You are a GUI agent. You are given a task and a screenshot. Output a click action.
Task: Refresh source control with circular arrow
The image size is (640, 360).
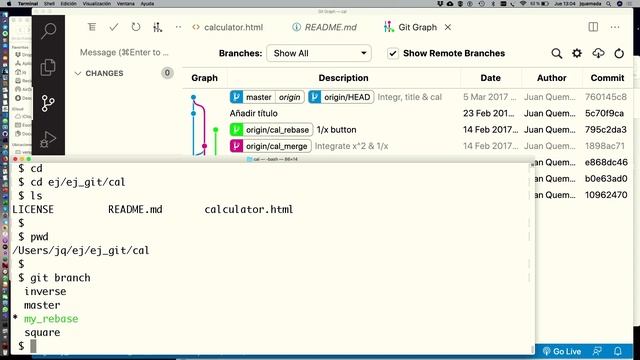tap(136, 27)
